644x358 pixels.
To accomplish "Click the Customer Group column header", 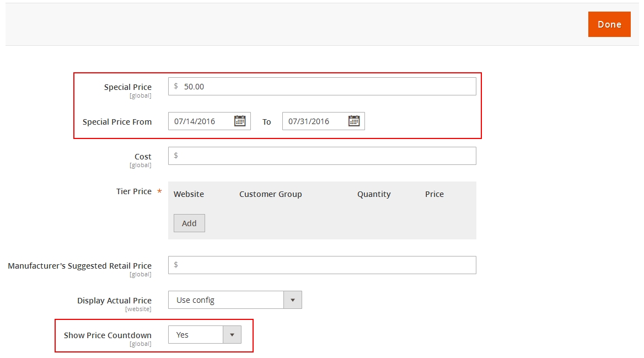I will coord(270,194).
